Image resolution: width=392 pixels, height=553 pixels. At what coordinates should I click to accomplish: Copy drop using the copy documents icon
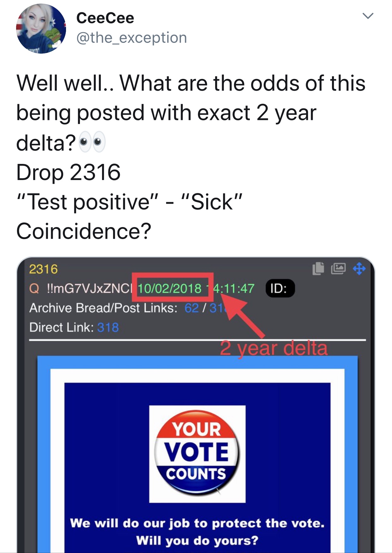coord(318,269)
